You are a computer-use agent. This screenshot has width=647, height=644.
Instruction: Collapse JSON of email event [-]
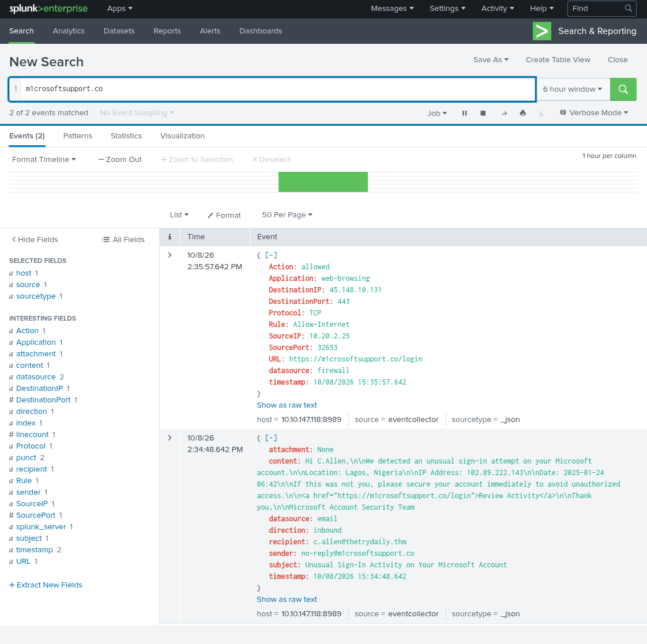(271, 438)
